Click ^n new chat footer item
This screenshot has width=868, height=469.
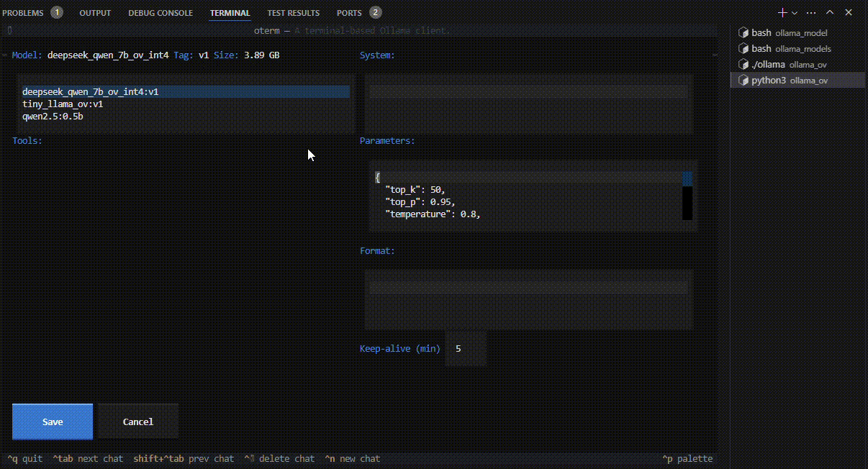tap(352, 458)
